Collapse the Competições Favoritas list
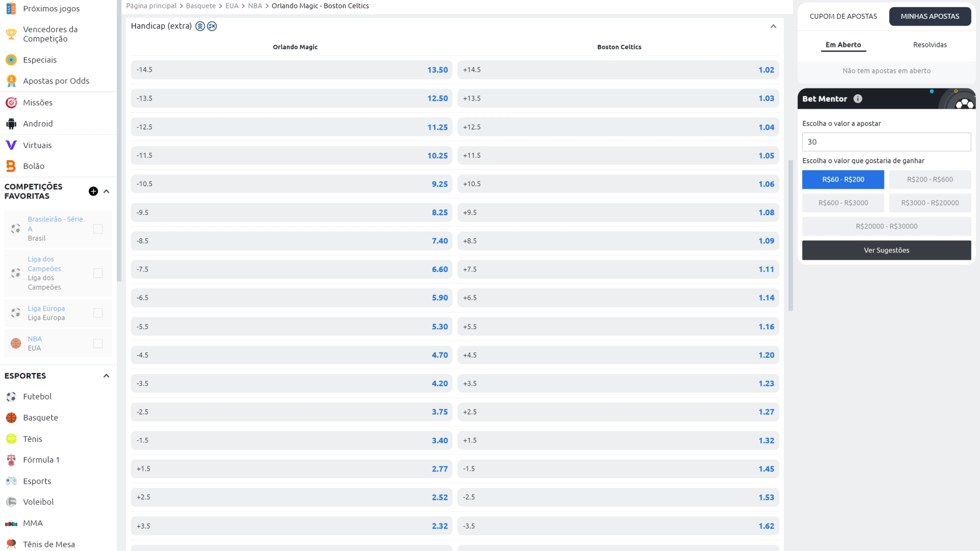 (x=106, y=191)
